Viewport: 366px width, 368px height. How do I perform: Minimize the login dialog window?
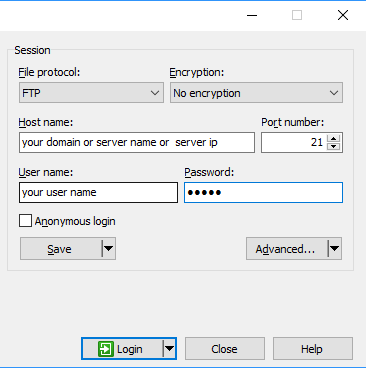252,15
